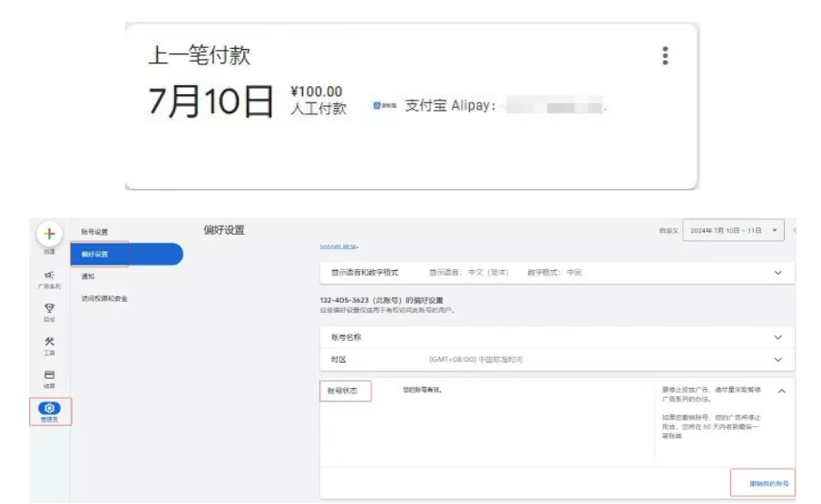The width and height of the screenshot is (821, 504).
Task: Click the 您的账号有效 status text
Action: click(422, 390)
